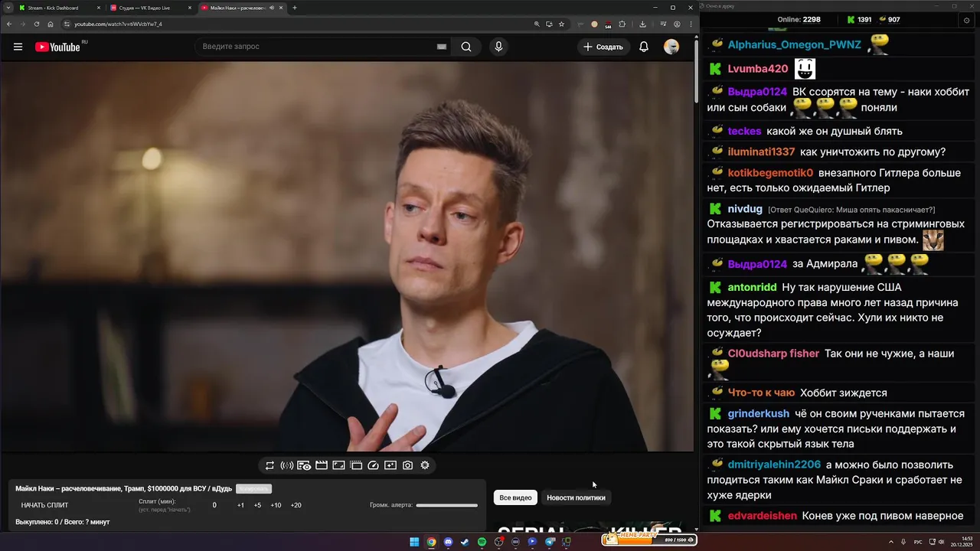Open the browser extensions puzzle icon
Screen dimensions: 980x551
[622, 24]
